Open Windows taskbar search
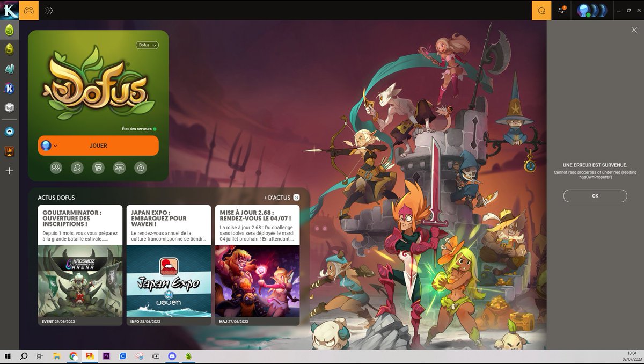644x364 pixels. 24,356
